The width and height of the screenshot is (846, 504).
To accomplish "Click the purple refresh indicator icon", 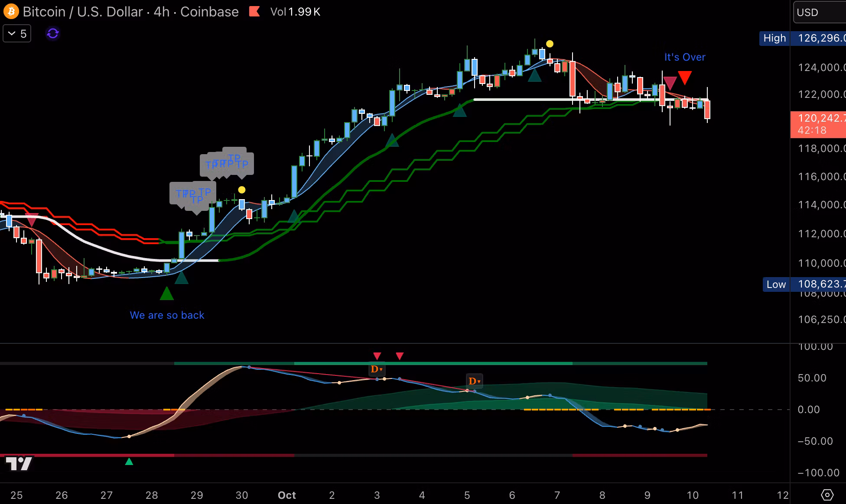I will 53,33.
